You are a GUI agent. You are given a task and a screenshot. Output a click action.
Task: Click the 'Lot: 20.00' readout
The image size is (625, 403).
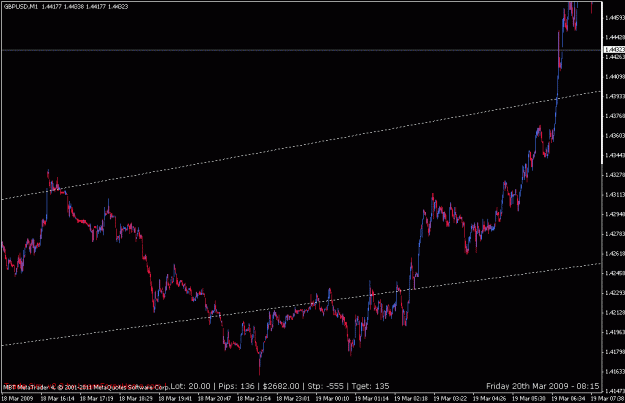pos(190,386)
